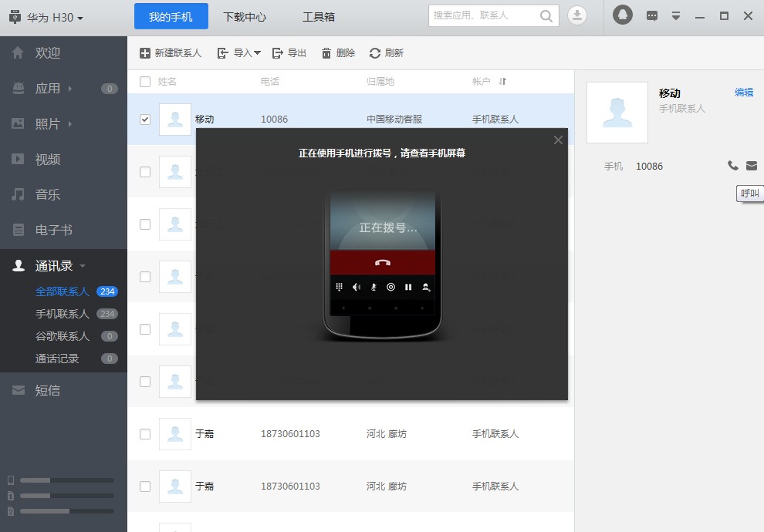Click 新建联系人 new contact button
The width and height of the screenshot is (764, 532).
tap(171, 53)
